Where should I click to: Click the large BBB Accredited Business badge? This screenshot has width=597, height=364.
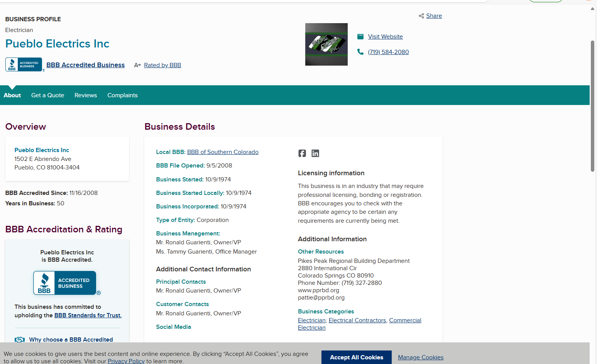(65, 283)
